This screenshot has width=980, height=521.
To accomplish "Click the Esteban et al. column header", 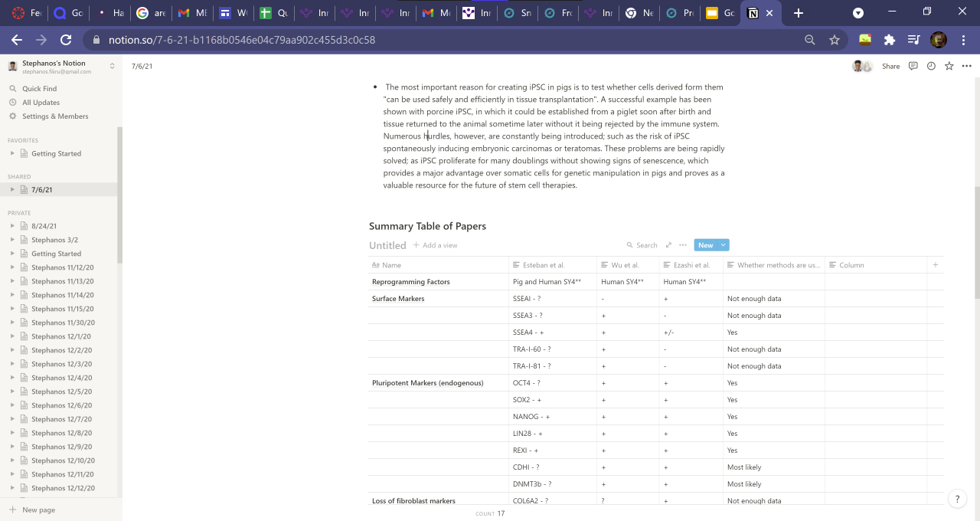I will [x=544, y=265].
